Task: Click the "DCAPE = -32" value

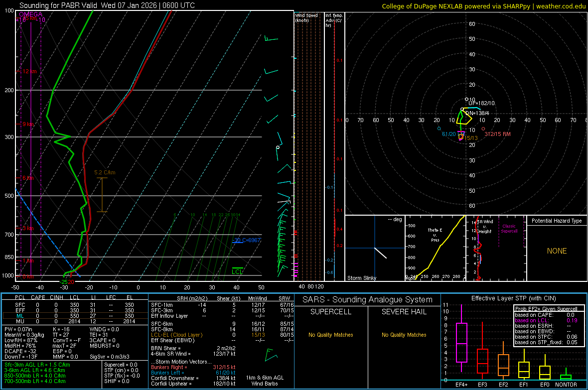Action: pyautogui.click(x=20, y=351)
